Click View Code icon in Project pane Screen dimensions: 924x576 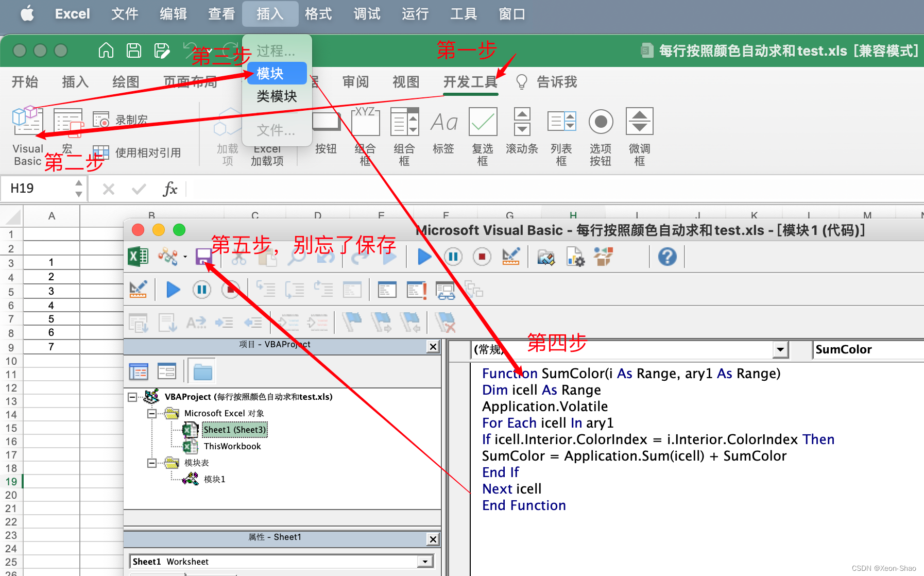tap(139, 371)
